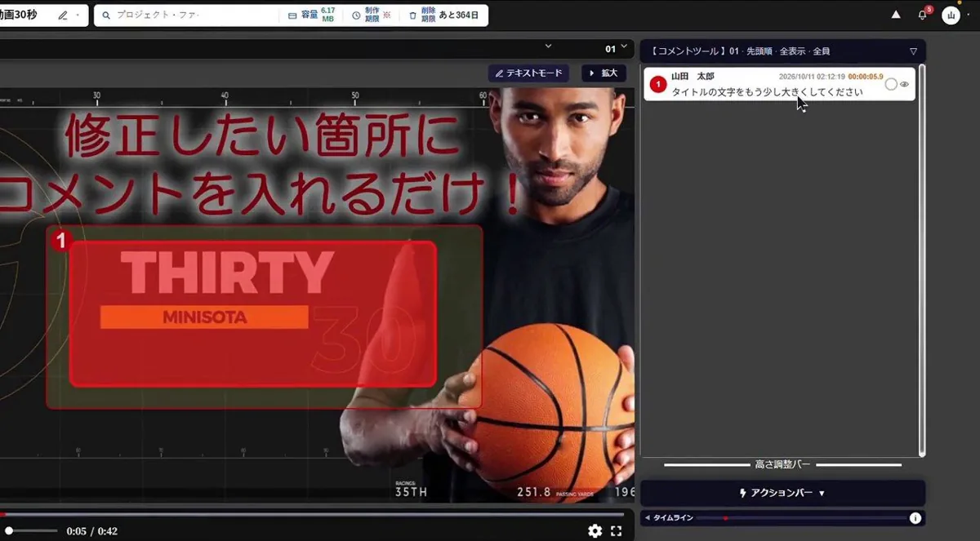Expand the アクションバー dropdown

pos(782,494)
